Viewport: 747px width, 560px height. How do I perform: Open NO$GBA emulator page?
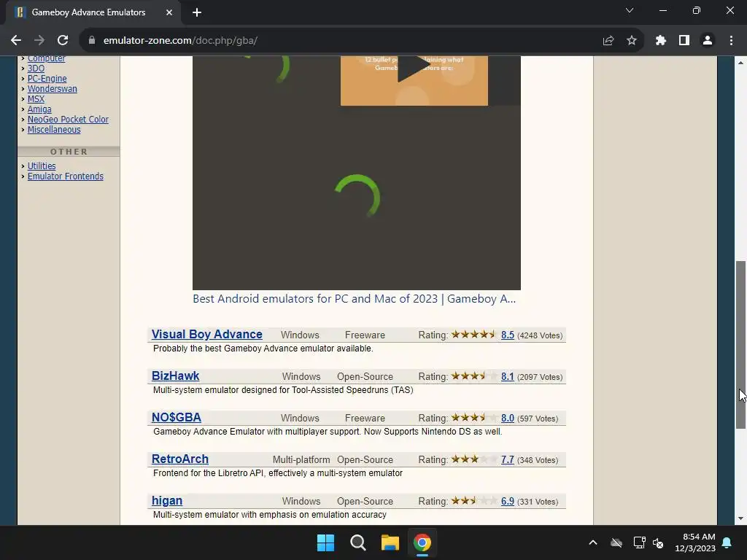tap(177, 417)
